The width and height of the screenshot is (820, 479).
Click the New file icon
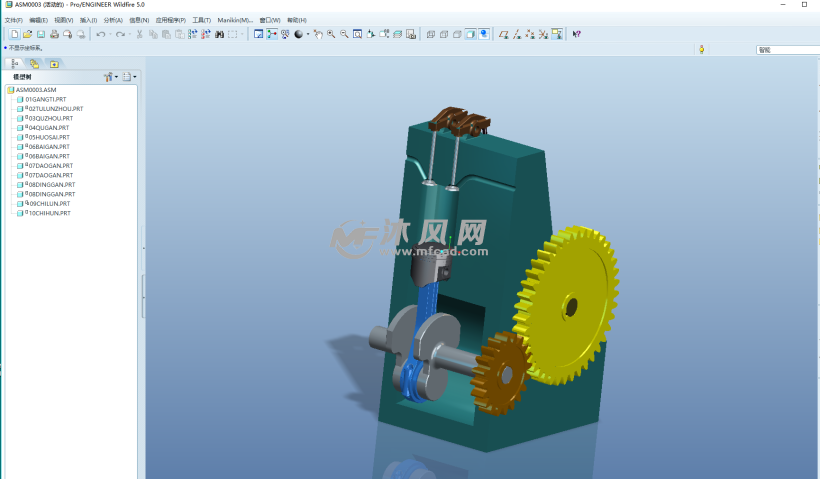click(x=14, y=34)
